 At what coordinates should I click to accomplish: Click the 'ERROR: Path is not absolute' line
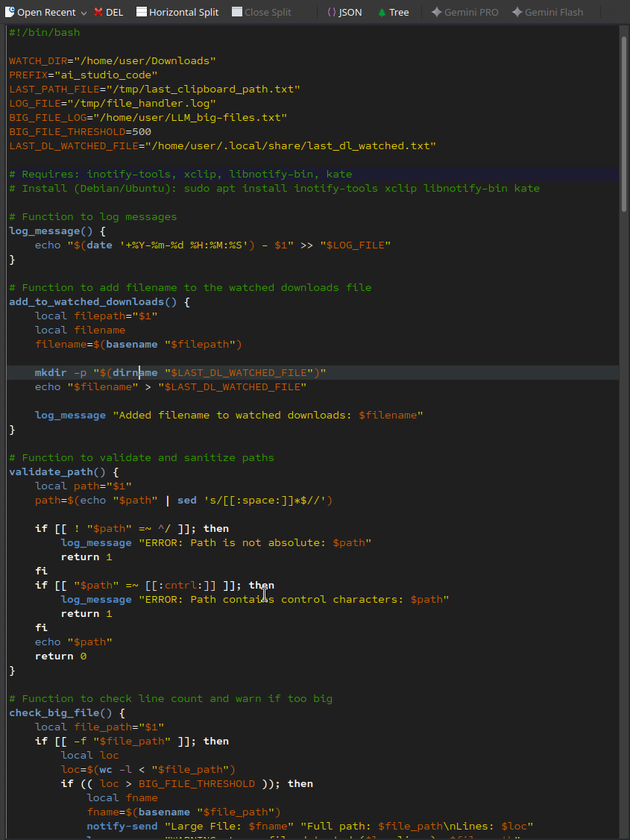coord(216,543)
